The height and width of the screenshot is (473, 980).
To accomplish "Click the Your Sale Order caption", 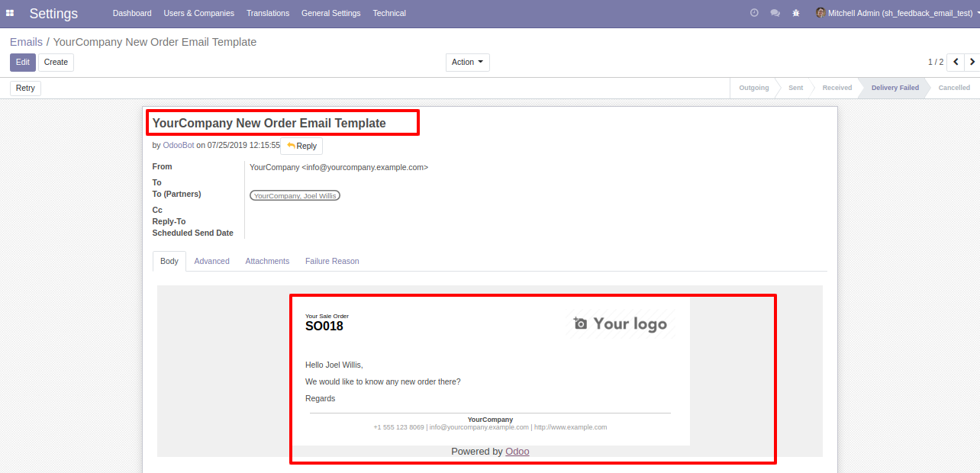I will (327, 316).
